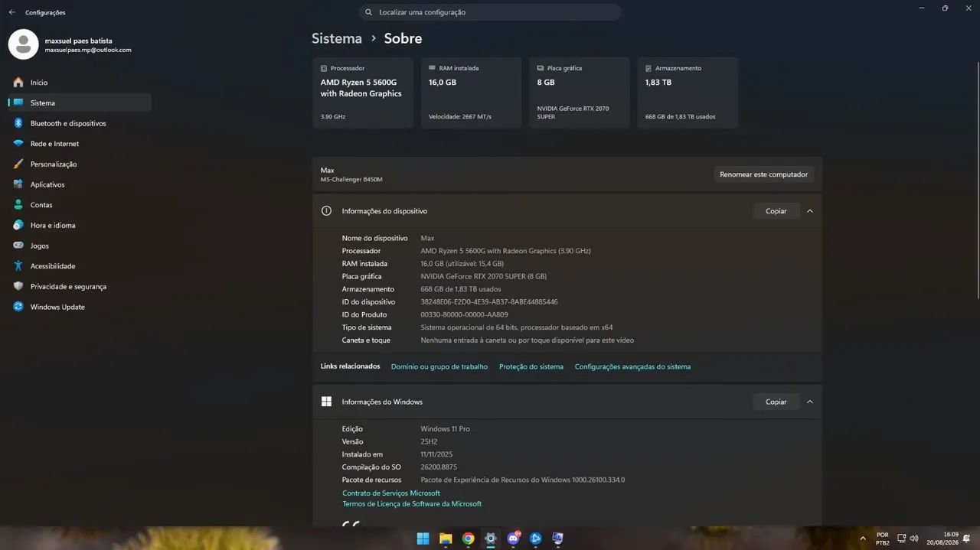Open the Acessibilidade figure icon
Image resolution: width=980 pixels, height=550 pixels.
coord(18,266)
